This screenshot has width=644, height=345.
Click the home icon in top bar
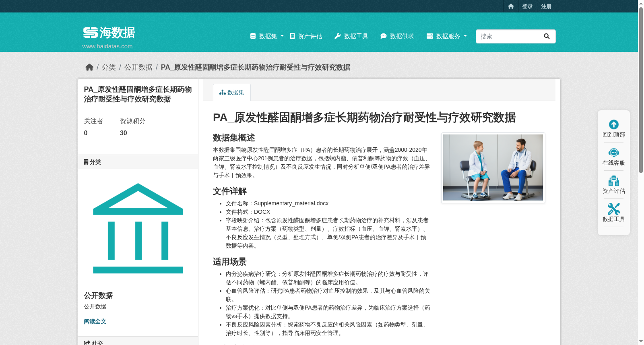tap(511, 6)
